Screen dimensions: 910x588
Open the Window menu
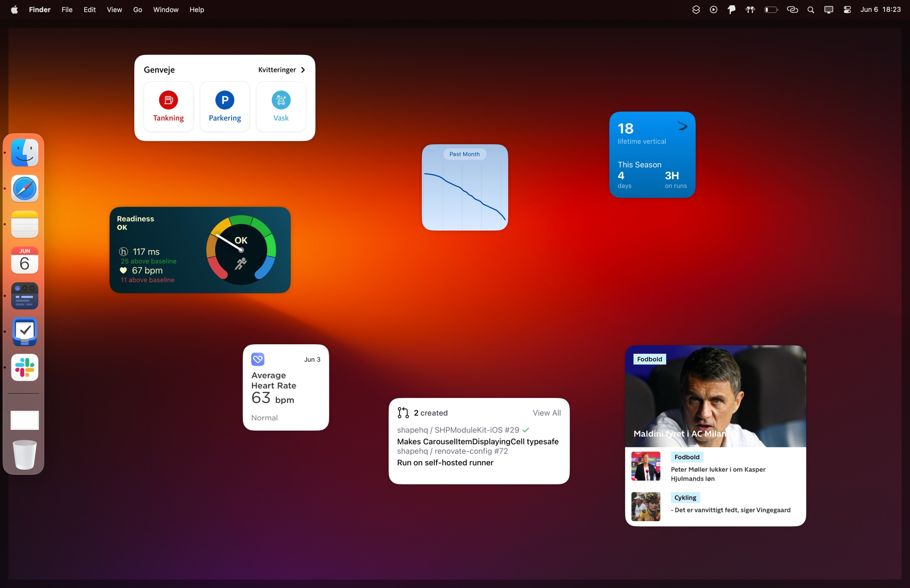pyautogui.click(x=166, y=10)
